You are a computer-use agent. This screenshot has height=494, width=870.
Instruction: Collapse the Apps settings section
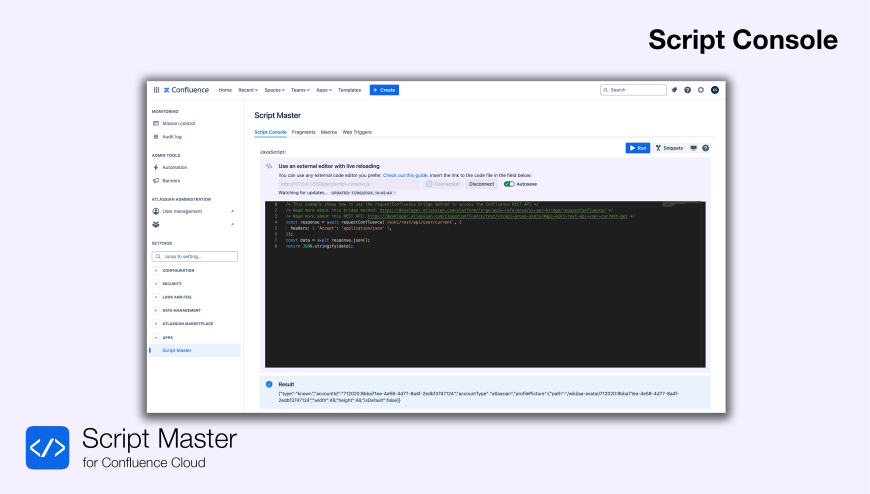pos(156,337)
